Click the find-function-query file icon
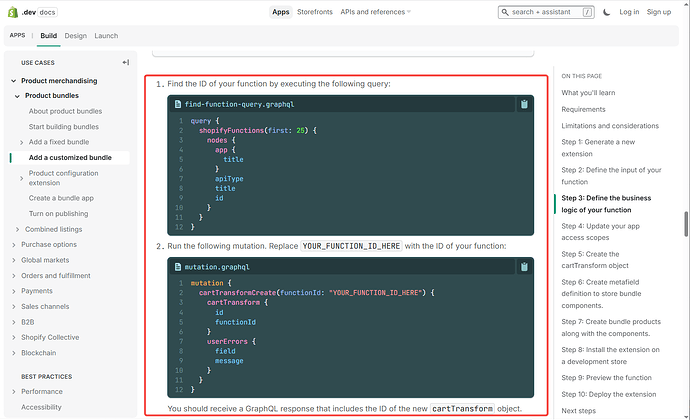 [x=178, y=104]
